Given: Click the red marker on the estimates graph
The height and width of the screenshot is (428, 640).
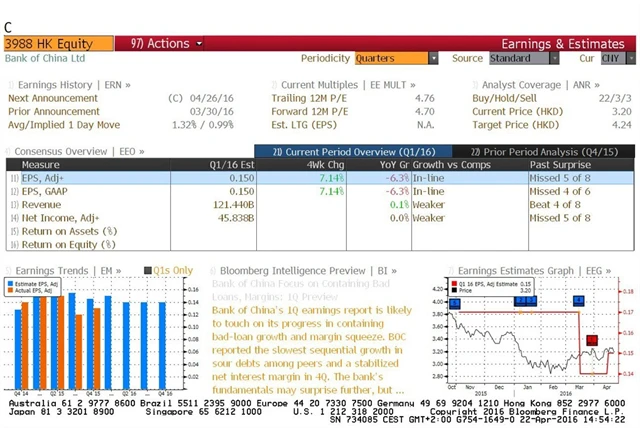Looking at the screenshot, I should tap(591, 340).
